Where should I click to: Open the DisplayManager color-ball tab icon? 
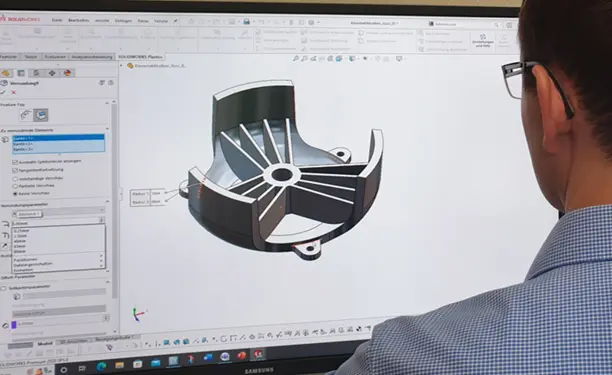[x=68, y=73]
